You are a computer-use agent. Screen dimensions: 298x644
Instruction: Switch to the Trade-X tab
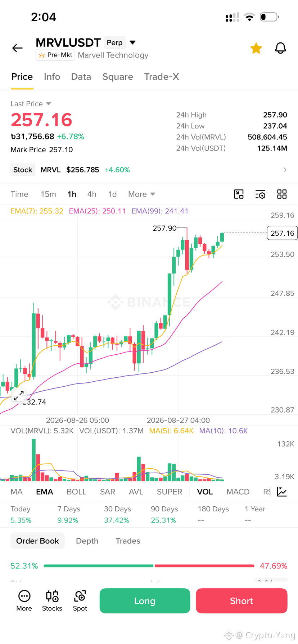click(x=162, y=77)
